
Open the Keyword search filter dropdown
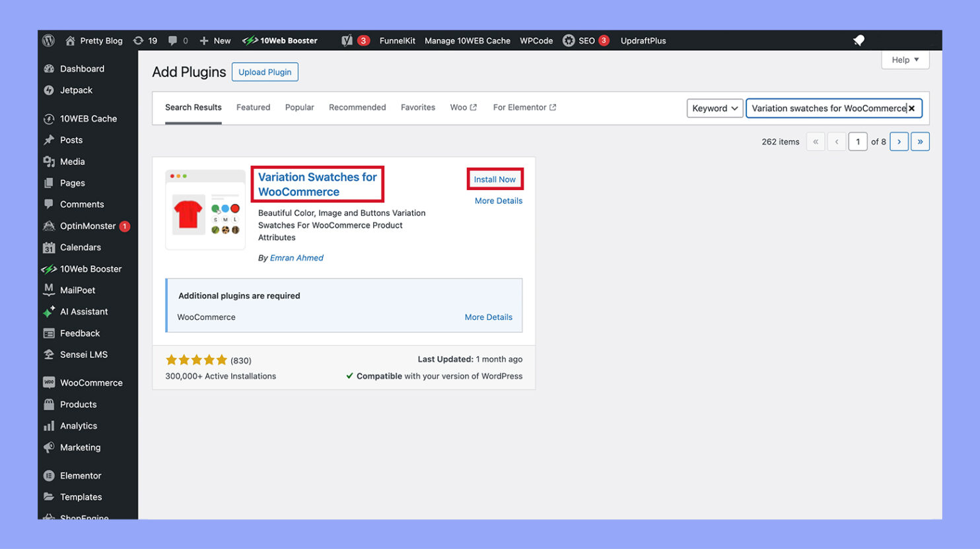point(714,108)
